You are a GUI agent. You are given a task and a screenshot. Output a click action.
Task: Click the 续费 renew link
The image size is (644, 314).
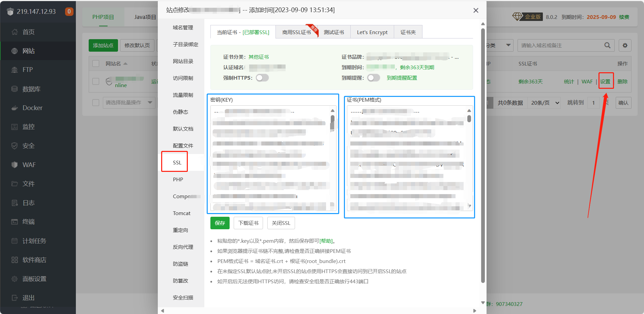click(x=624, y=17)
